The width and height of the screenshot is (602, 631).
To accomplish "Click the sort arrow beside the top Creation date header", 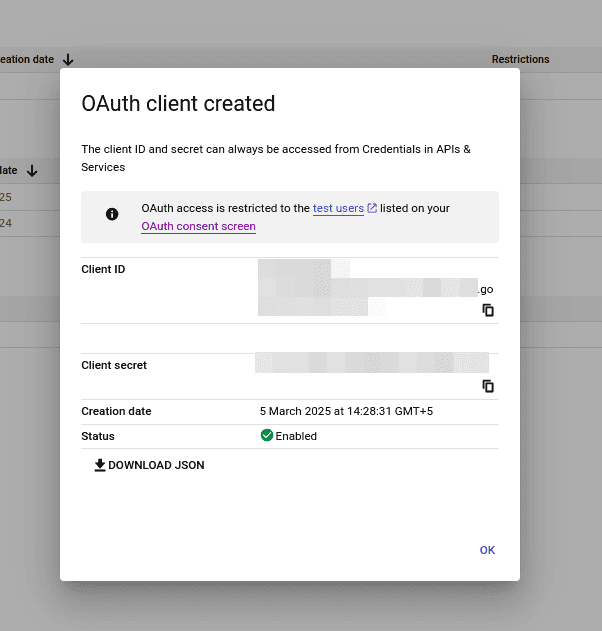I will coord(68,60).
